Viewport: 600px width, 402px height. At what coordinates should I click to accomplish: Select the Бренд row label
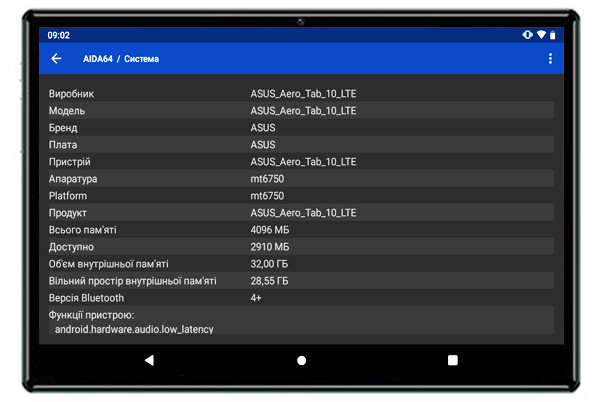point(63,128)
